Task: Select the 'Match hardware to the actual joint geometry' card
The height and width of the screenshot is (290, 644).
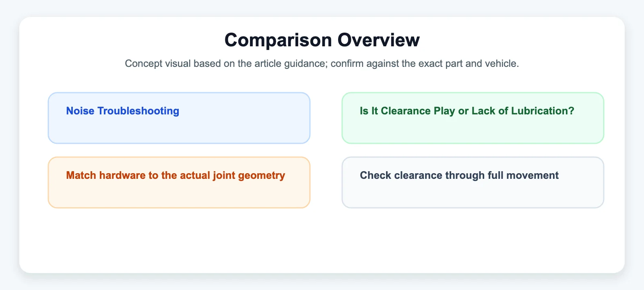Action: 179,182
